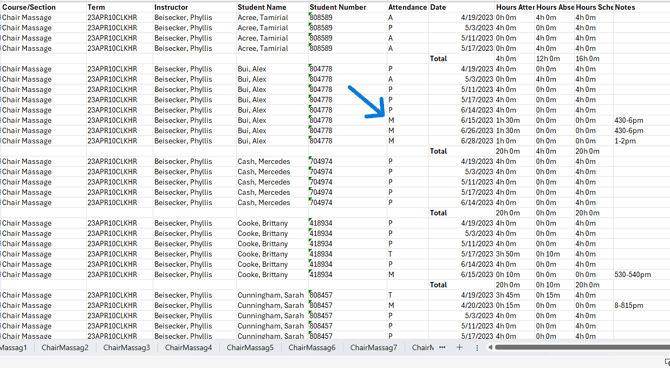Click student number 418934 on 6/15/2023 row
Image resolution: width=670 pixels, height=368 pixels.
[x=347, y=274]
